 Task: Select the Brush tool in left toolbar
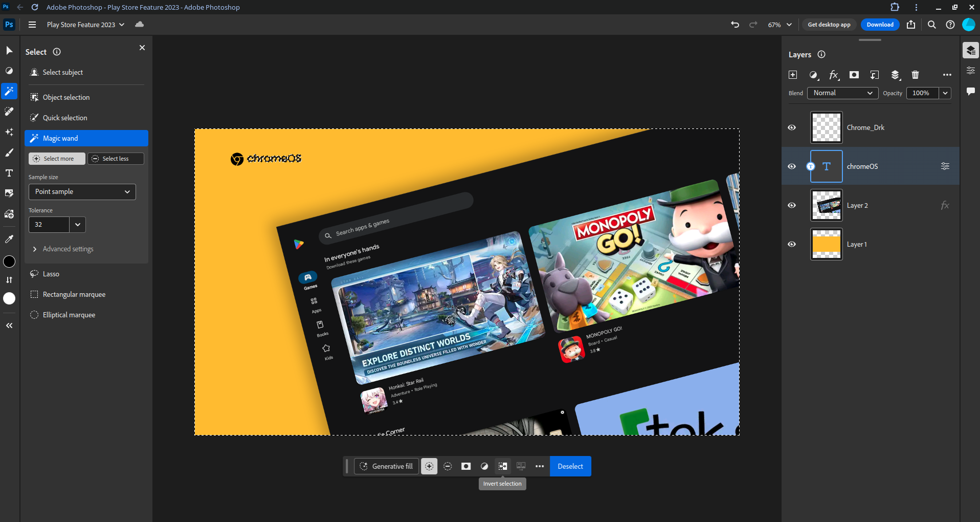(9, 153)
